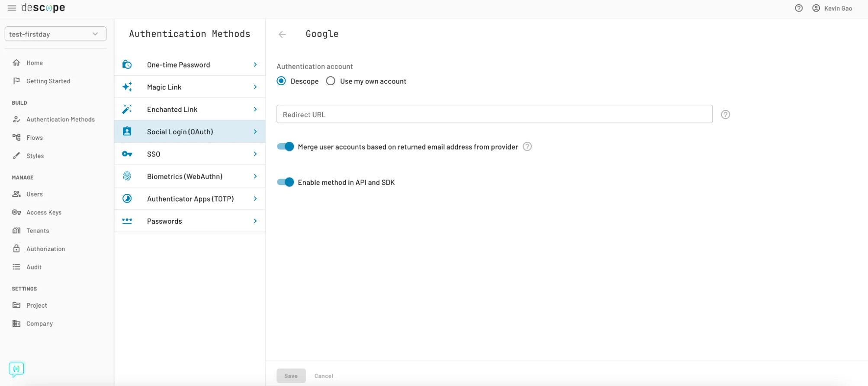868x386 pixels.
Task: Click the Save button
Action: [x=291, y=376]
